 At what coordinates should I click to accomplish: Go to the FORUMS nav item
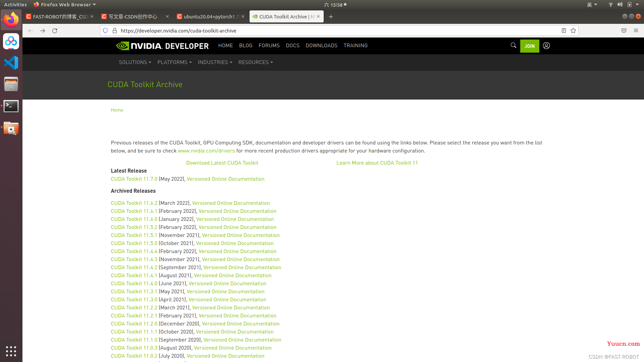[269, 46]
